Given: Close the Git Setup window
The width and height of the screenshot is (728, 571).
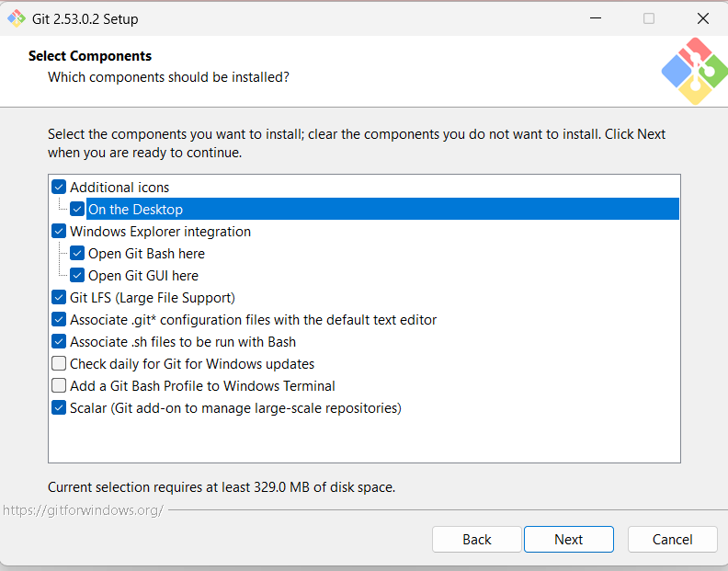Looking at the screenshot, I should click(x=703, y=18).
